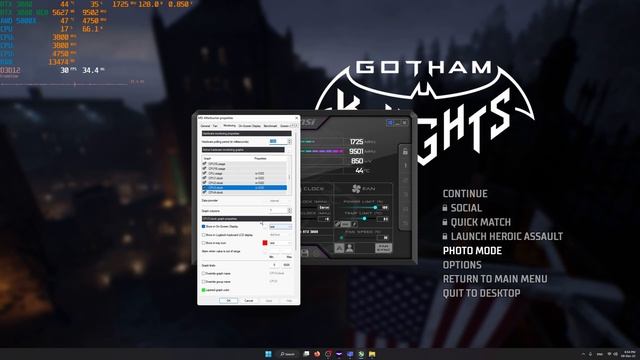This screenshot has height=360, width=640.
Task: Click the Afterburner auto fan 'A' icon
Action: (339, 248)
